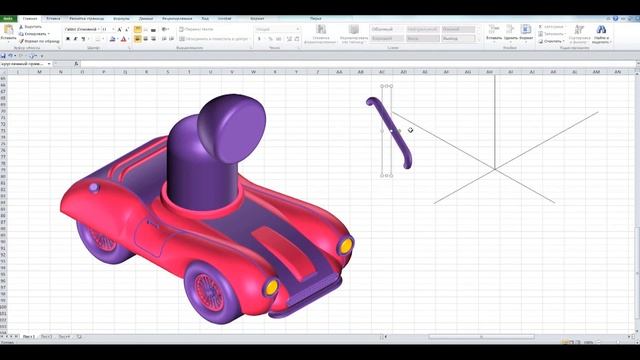Click the Undo arrow in quick access toolbar
Image resolution: width=640 pixels, height=360 pixels.
point(10,56)
